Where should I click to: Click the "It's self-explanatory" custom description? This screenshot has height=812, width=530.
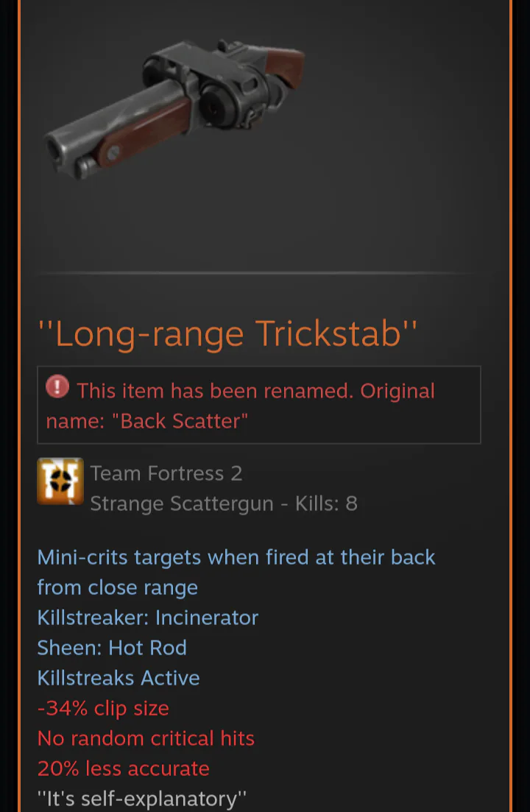coord(142,799)
